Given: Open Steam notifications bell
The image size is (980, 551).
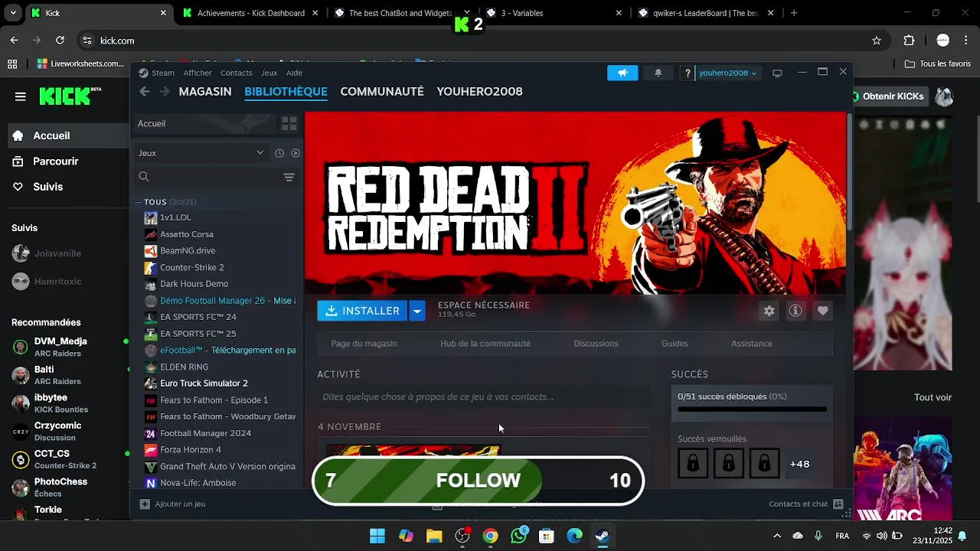Looking at the screenshot, I should tap(658, 73).
